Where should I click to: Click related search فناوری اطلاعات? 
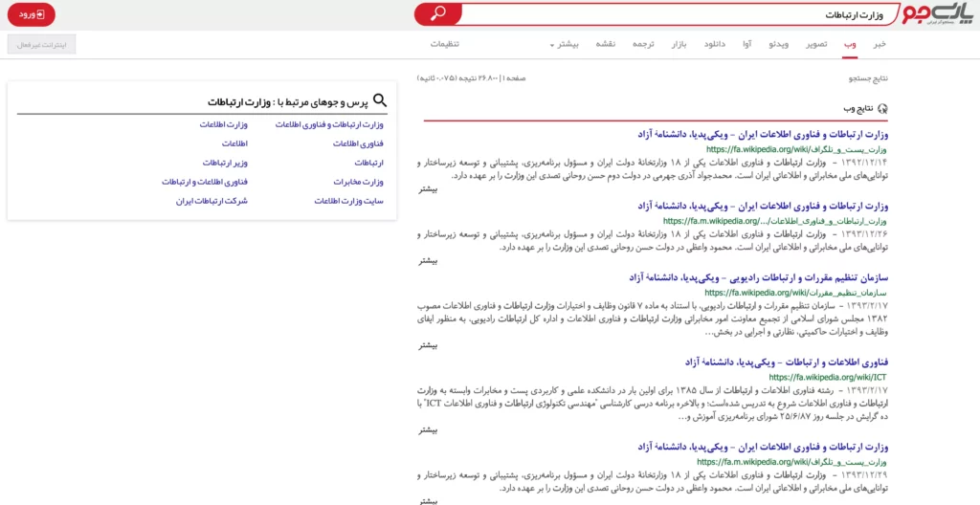coord(358,143)
